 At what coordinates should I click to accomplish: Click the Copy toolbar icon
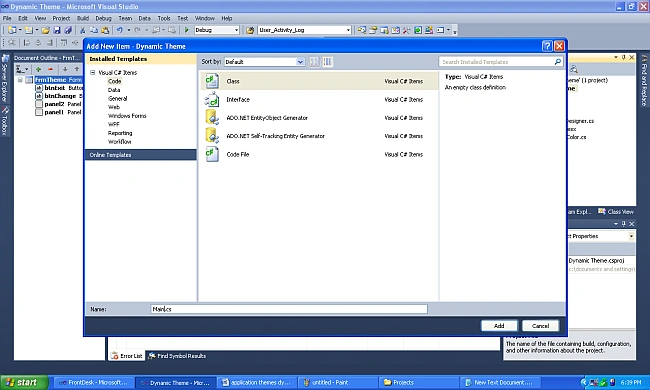[94, 30]
